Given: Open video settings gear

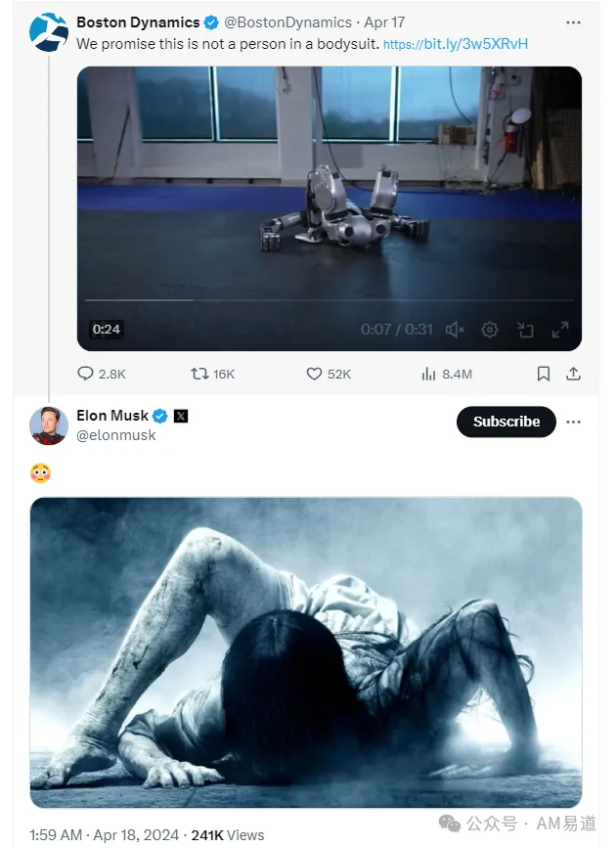Looking at the screenshot, I should tap(490, 330).
